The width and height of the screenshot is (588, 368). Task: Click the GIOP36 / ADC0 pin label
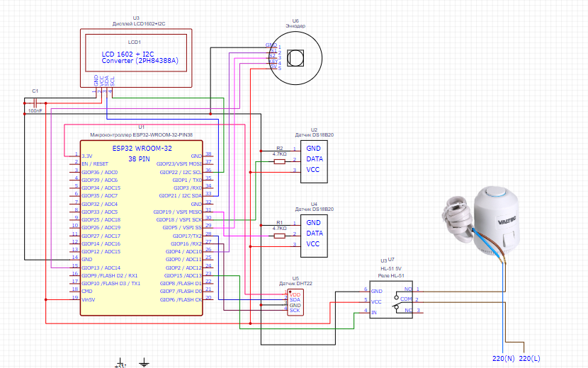pos(100,173)
